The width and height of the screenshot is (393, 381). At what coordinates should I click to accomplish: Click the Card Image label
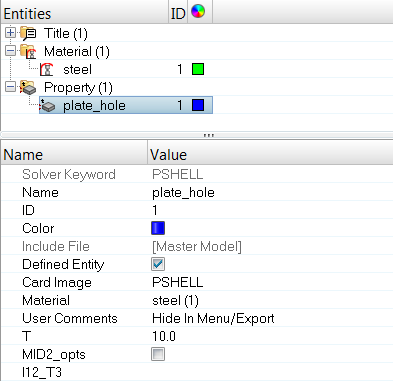[x=57, y=282]
